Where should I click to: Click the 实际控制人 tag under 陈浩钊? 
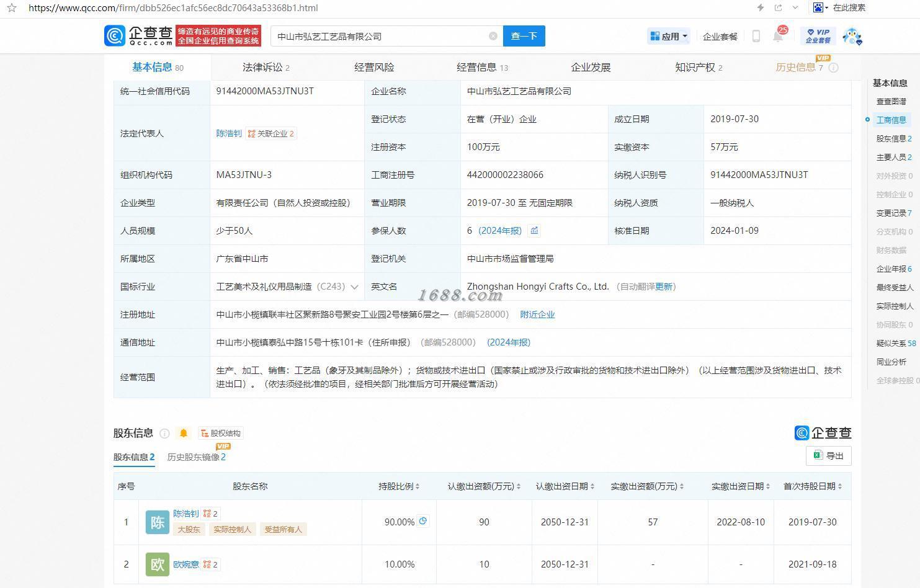(233, 529)
